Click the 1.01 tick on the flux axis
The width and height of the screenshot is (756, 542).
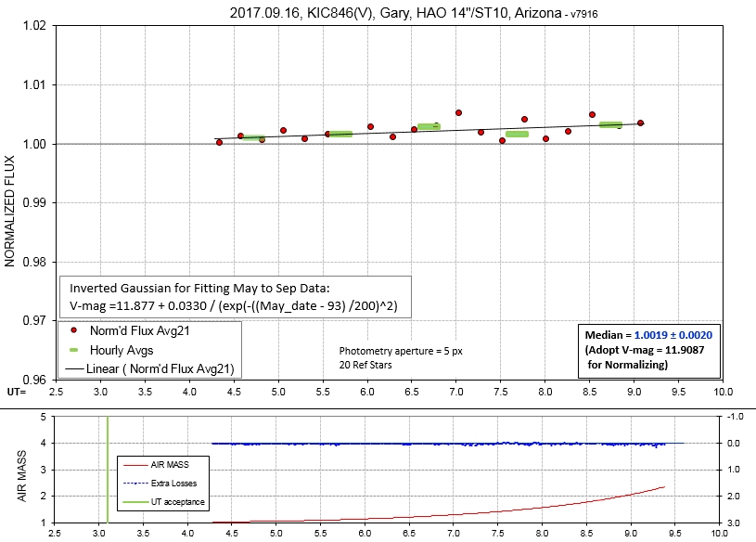34,84
